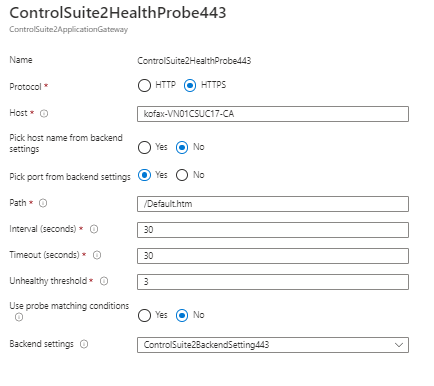Open the Backend settings dropdown

[273, 345]
